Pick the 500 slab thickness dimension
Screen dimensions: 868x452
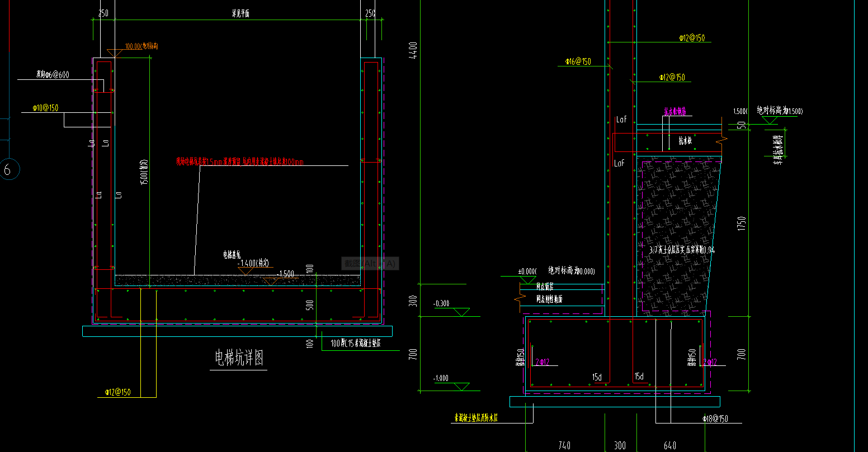tap(310, 304)
